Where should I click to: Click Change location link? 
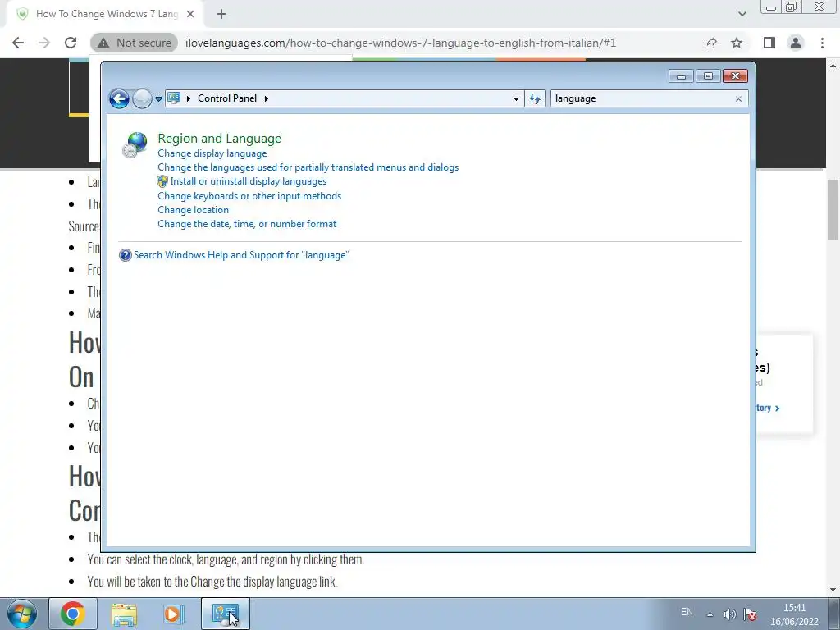(x=194, y=210)
